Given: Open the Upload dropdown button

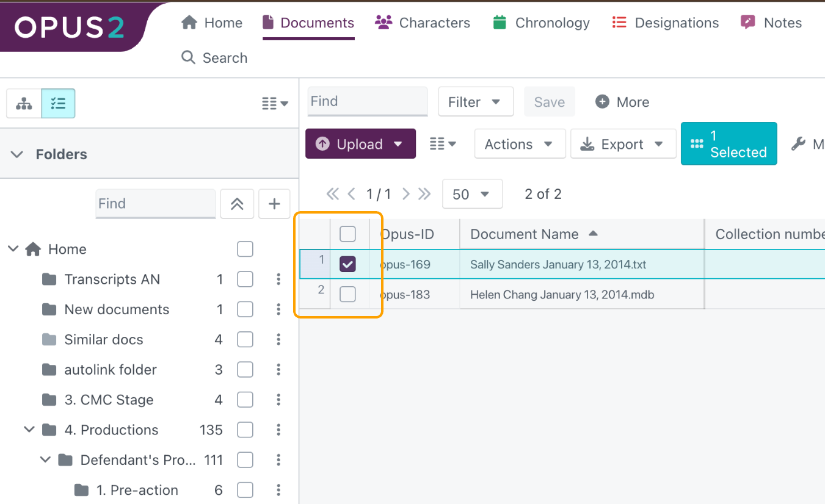Looking at the screenshot, I should (360, 144).
